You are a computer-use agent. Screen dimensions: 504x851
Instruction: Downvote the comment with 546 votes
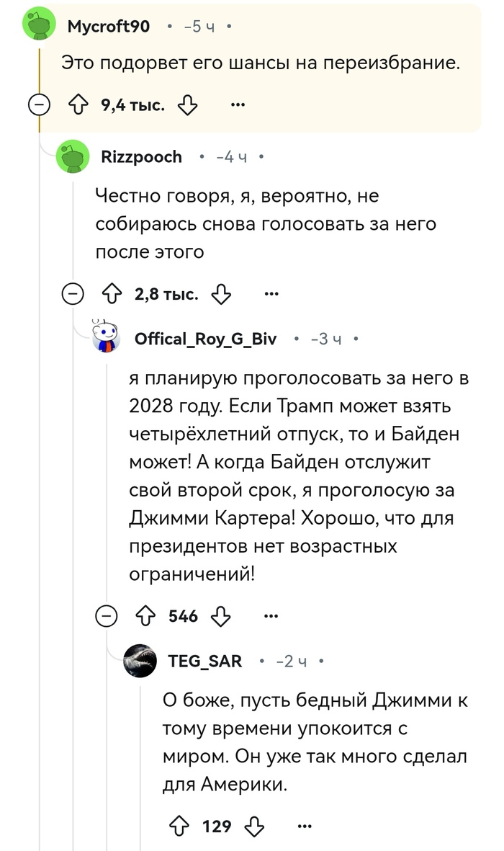[221, 616]
